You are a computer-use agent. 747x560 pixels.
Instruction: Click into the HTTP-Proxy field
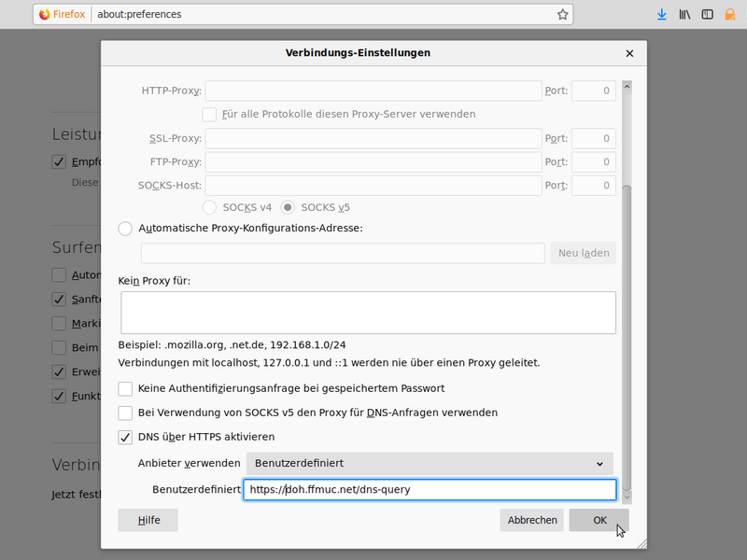tap(373, 91)
